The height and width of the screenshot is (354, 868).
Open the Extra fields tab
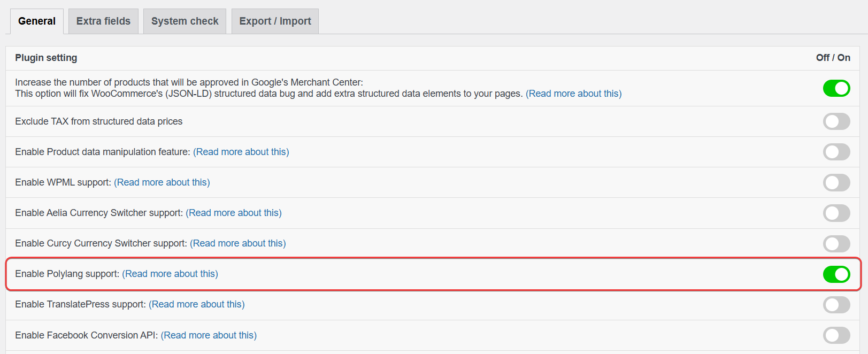pyautogui.click(x=103, y=21)
